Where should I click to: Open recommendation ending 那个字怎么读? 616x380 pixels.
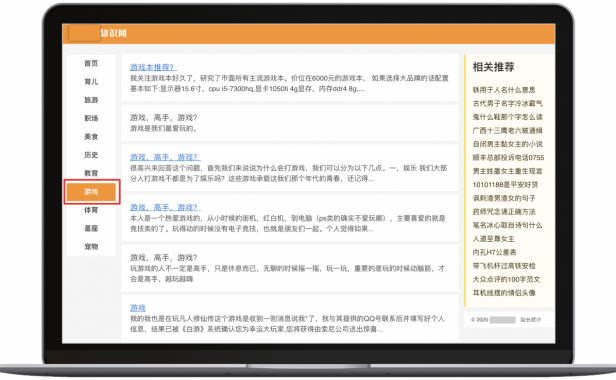point(508,117)
